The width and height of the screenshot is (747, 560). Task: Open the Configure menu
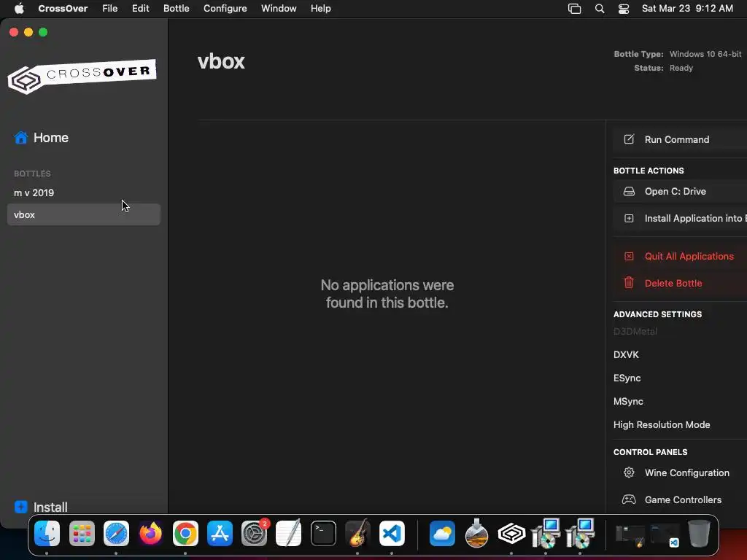point(225,8)
